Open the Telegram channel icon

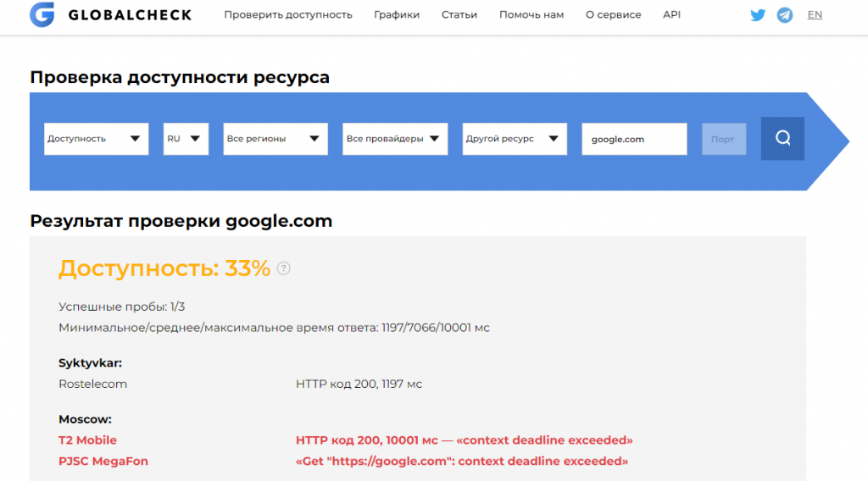tap(785, 15)
